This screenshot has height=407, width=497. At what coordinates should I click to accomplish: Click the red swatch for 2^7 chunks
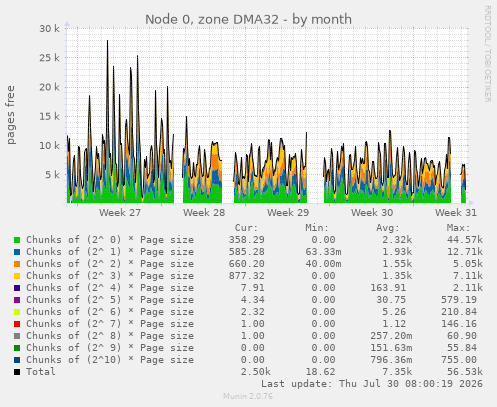17,324
